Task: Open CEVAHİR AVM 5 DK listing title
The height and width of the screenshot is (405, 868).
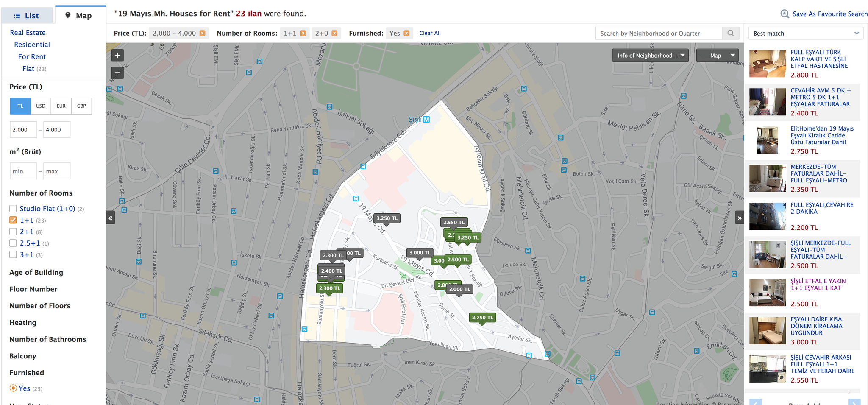Action: pyautogui.click(x=820, y=97)
